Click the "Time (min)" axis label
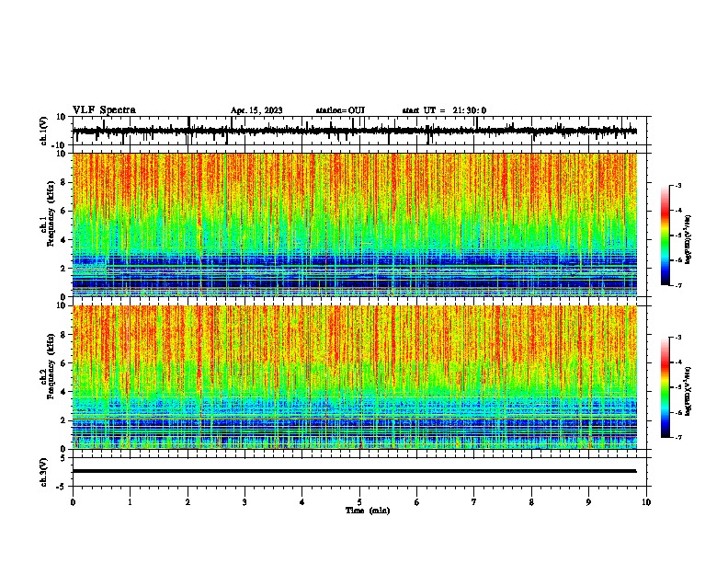728x563 pixels. (368, 511)
